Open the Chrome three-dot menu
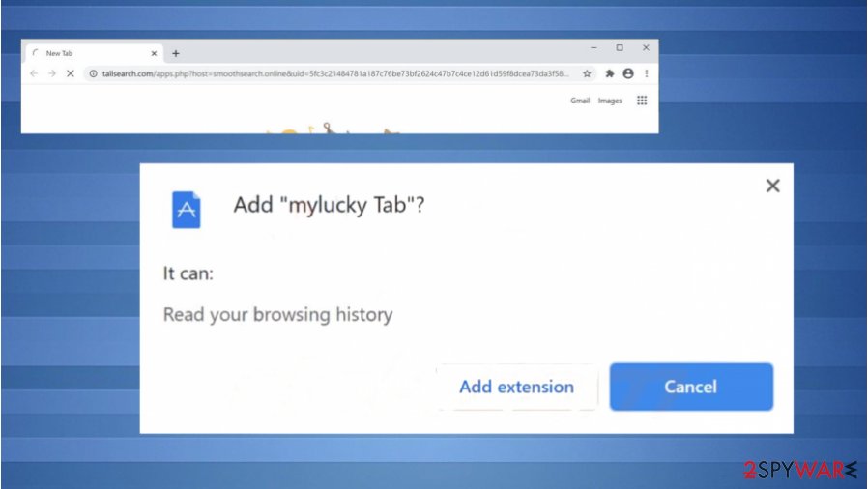 coord(646,73)
